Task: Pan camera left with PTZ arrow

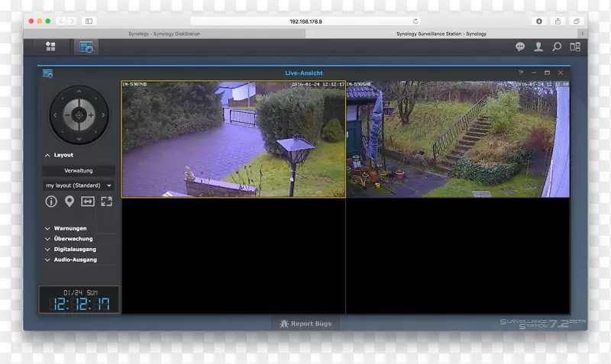Action: (x=55, y=115)
